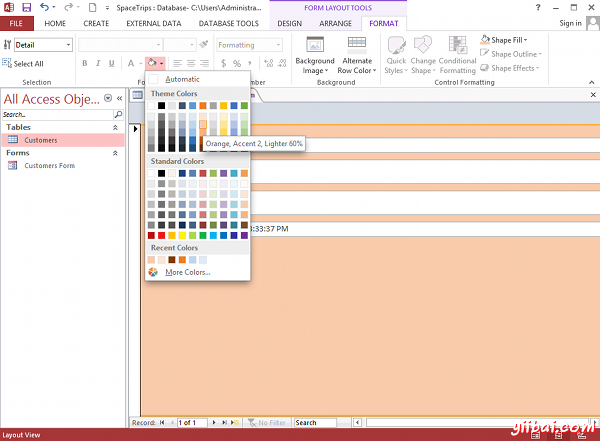Click the Alternate Row Color icon

[357, 45]
